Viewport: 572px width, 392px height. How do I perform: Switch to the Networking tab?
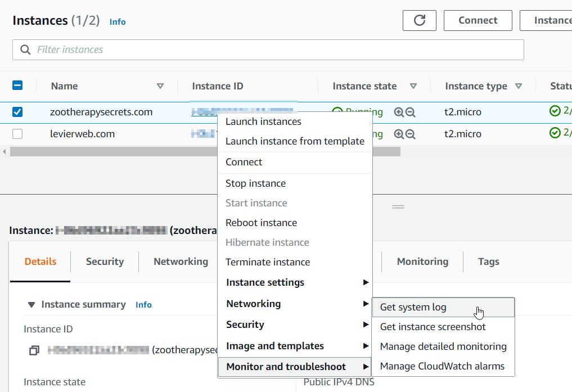coord(181,262)
